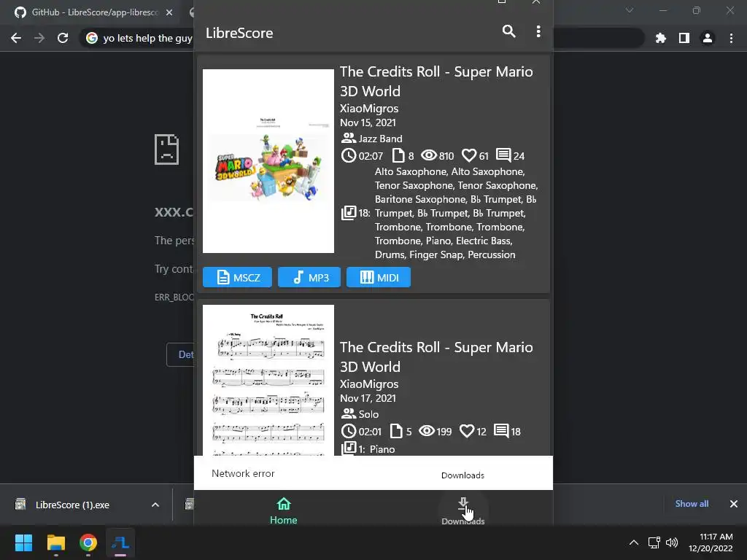Open taskbar clock showing 11:17 AM
The height and width of the screenshot is (560, 747).
click(711, 542)
